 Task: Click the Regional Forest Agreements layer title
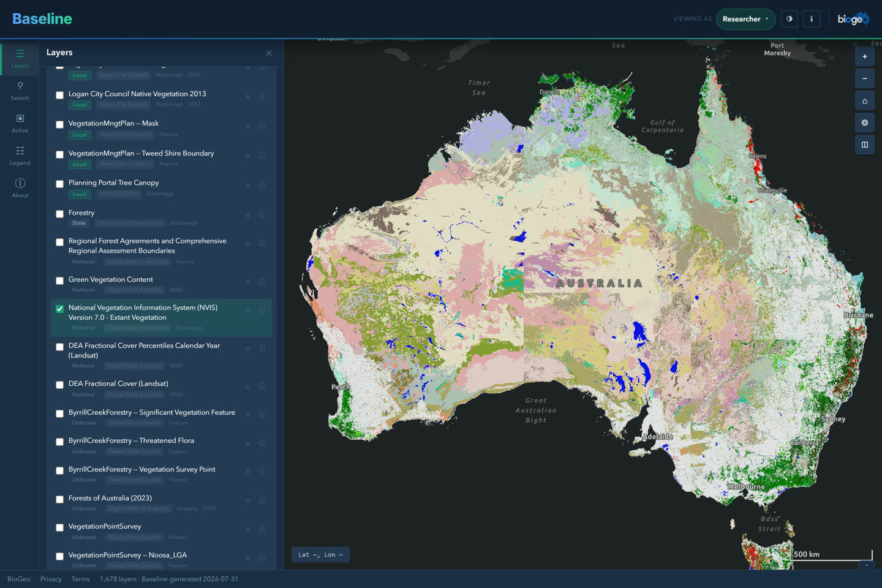(x=148, y=246)
